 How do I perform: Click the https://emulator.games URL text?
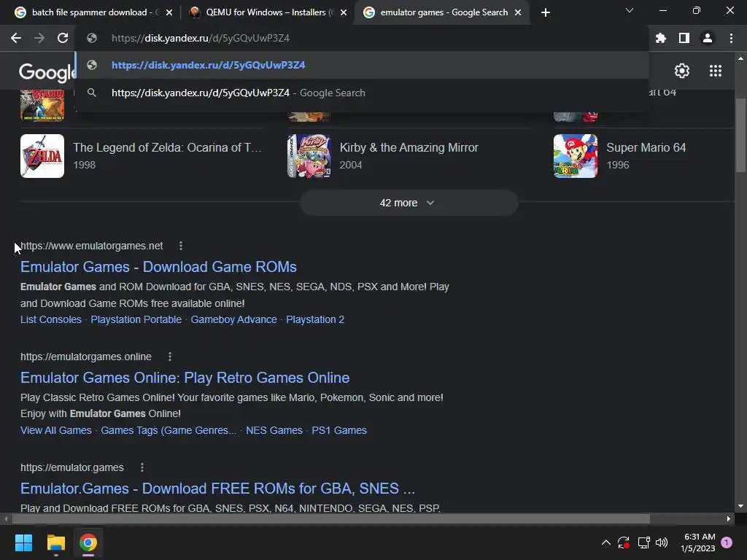72,467
